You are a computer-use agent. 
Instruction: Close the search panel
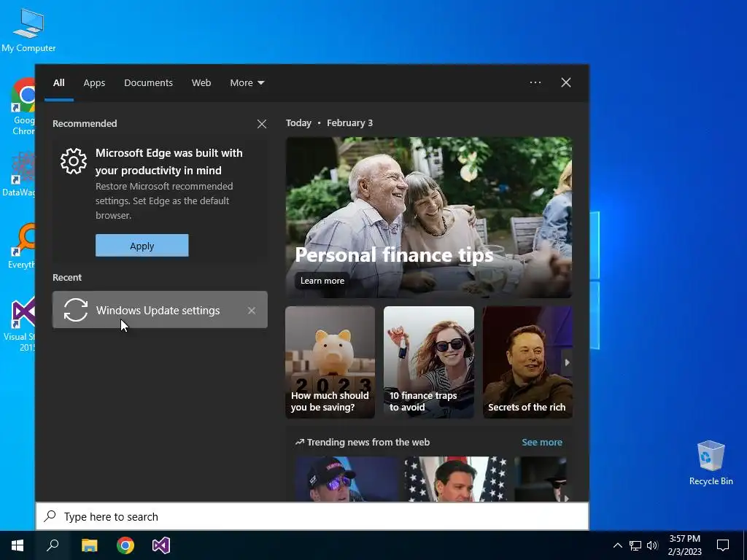(x=566, y=82)
